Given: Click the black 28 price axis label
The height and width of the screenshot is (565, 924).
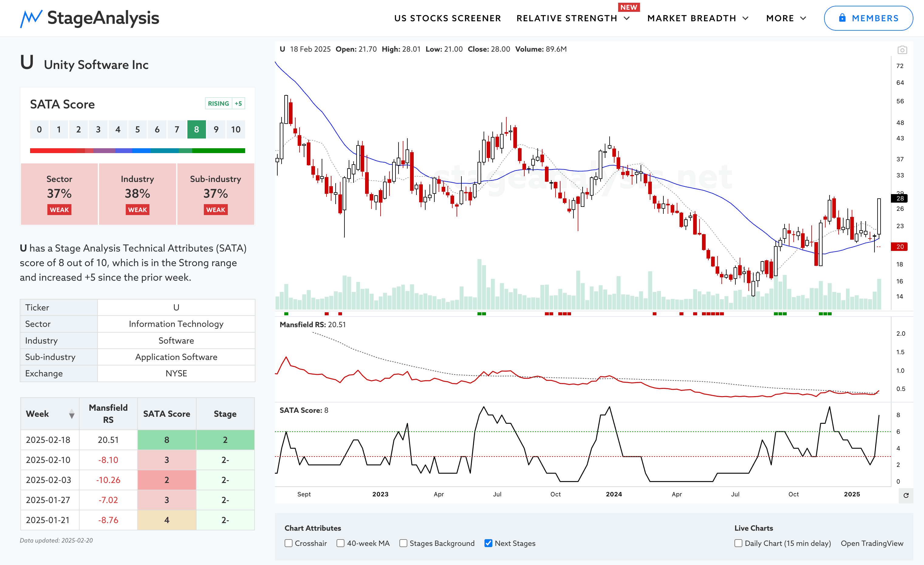Looking at the screenshot, I should [900, 198].
